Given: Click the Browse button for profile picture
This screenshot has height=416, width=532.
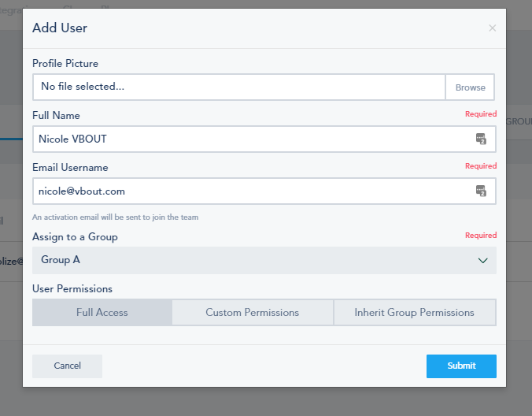Looking at the screenshot, I should pyautogui.click(x=471, y=87).
